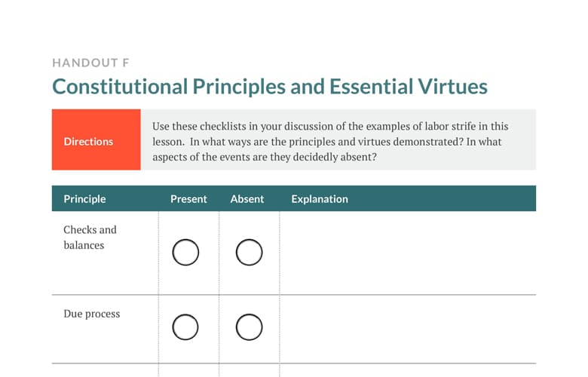Viewport: 588px width, 377px height.
Task: Click the Present column header
Action: click(x=188, y=199)
